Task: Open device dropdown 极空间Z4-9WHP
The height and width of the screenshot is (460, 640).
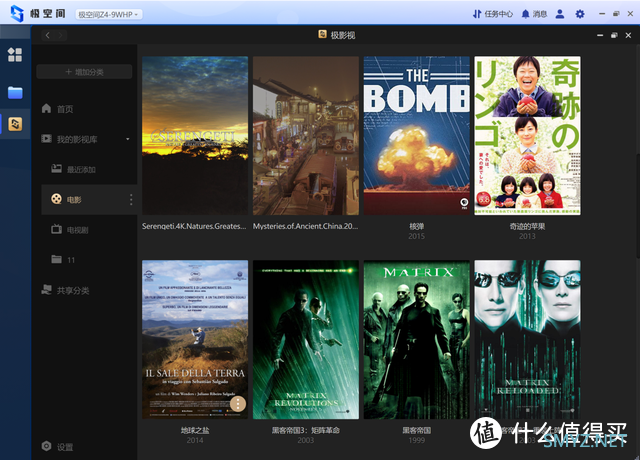Action: 108,14
